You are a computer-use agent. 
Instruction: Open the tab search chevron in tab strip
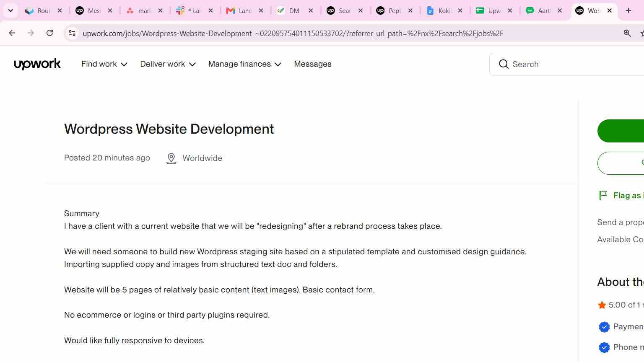pyautogui.click(x=10, y=10)
